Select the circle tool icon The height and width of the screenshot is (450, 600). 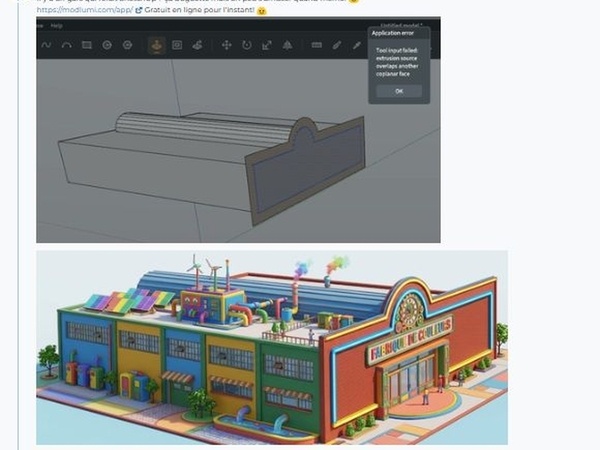pyautogui.click(x=107, y=45)
